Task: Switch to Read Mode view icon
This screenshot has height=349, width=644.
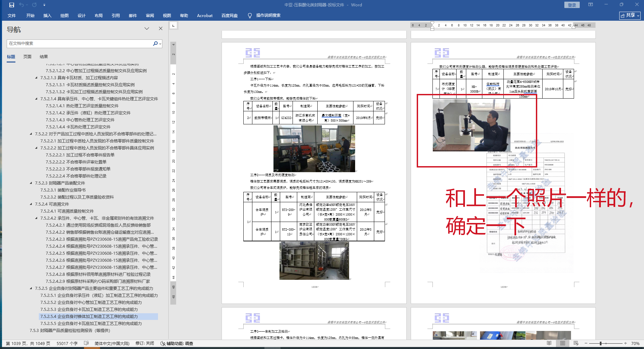Action: 549,343
